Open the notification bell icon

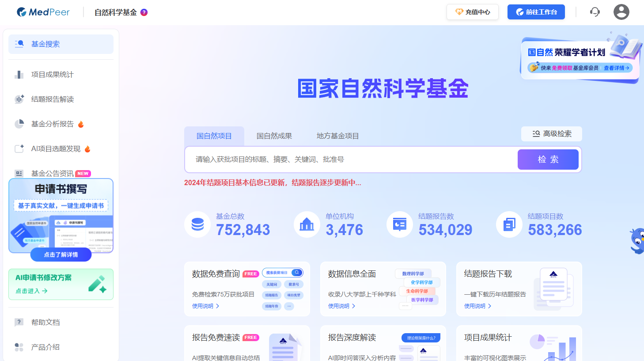coord(595,12)
